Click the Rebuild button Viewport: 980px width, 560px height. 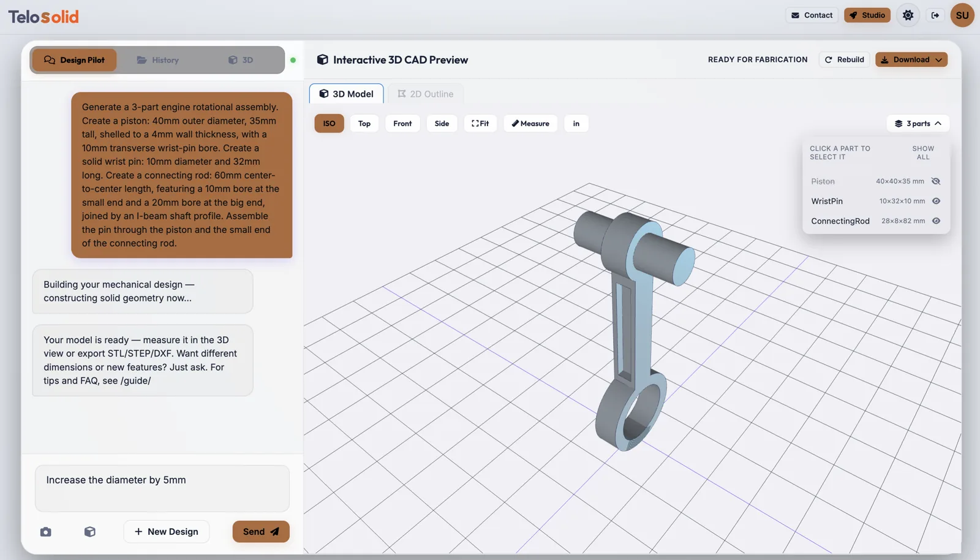(x=845, y=59)
